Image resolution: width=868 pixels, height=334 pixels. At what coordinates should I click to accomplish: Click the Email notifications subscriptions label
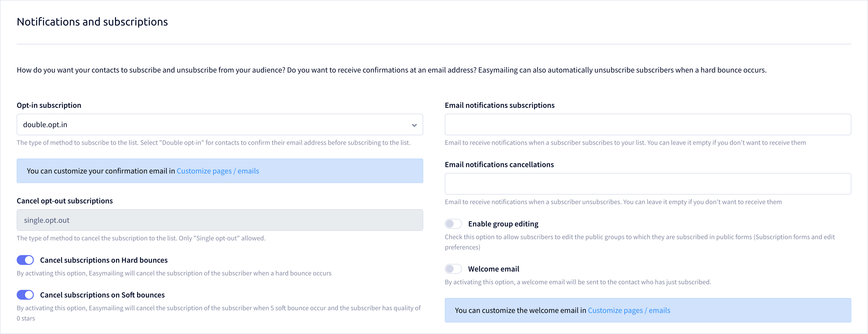499,105
